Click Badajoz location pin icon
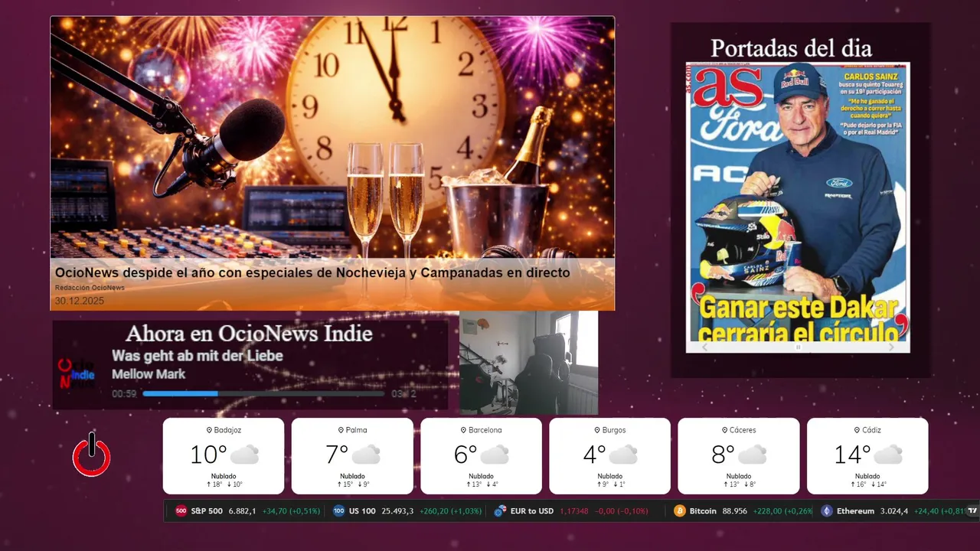 coord(209,430)
